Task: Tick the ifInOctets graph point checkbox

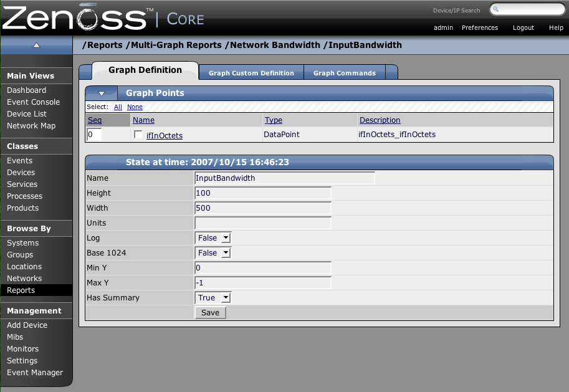Action: point(138,134)
